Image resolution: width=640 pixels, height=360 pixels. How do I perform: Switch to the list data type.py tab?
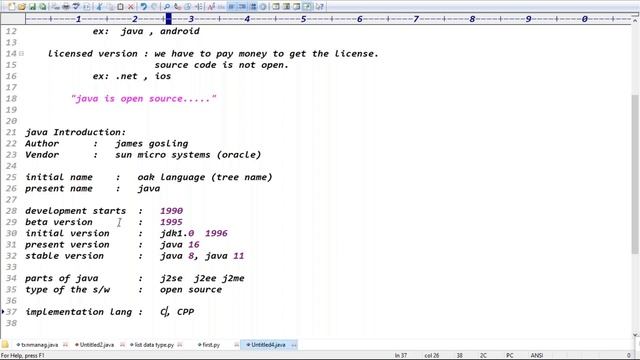point(154,345)
